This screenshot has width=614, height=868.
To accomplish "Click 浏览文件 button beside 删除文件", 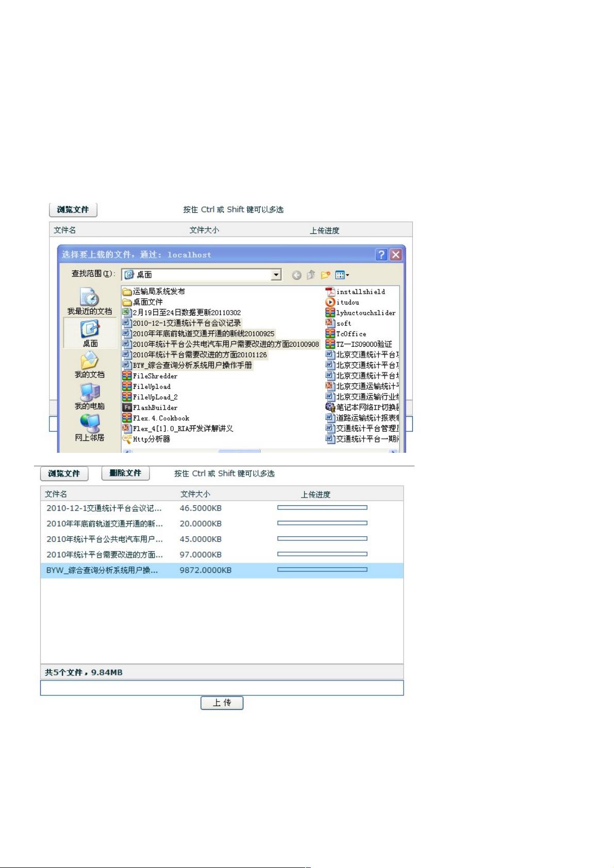I will (64, 473).
